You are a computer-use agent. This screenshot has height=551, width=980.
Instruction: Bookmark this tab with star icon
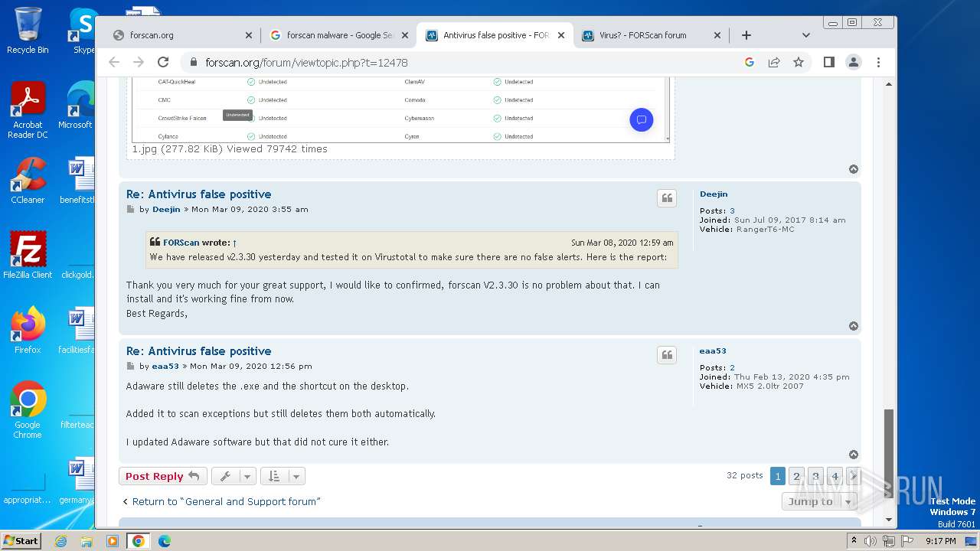coord(799,62)
